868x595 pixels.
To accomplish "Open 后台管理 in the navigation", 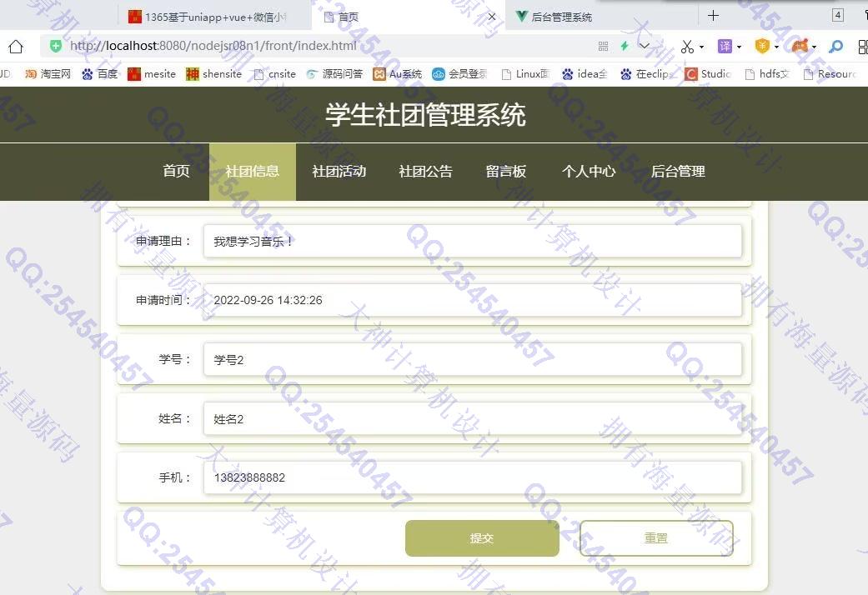I will tap(678, 172).
